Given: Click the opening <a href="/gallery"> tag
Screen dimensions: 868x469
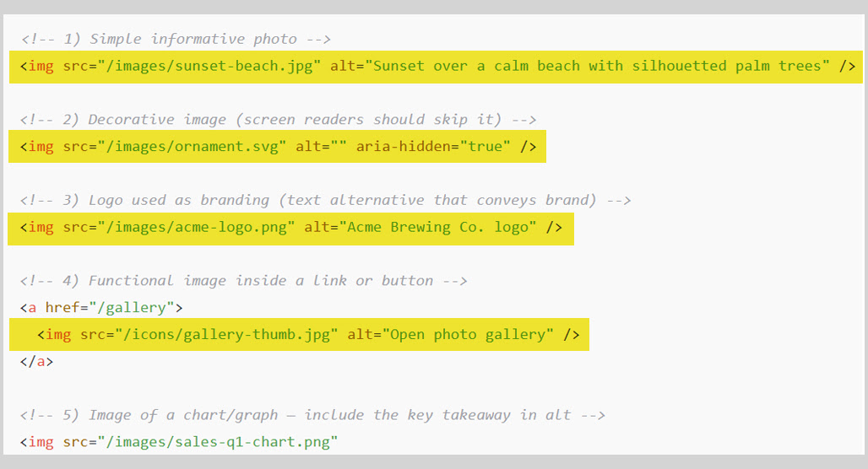Looking at the screenshot, I should 101,308.
